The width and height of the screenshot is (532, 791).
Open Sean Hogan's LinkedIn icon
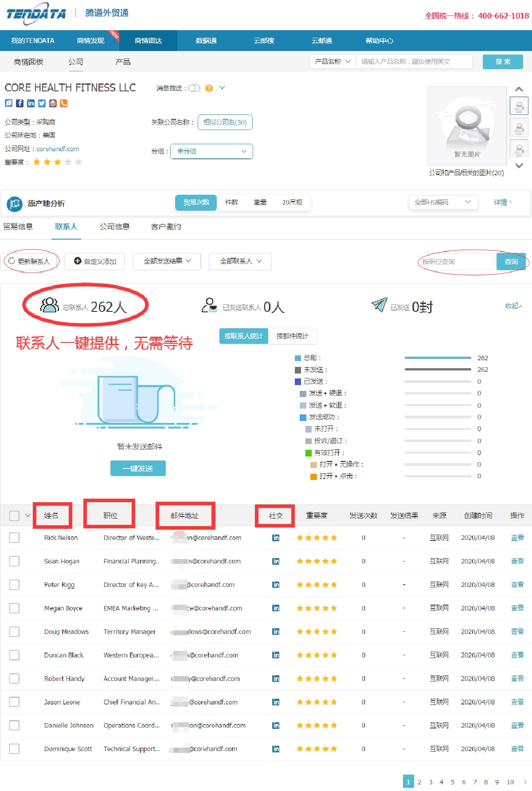tap(276, 561)
